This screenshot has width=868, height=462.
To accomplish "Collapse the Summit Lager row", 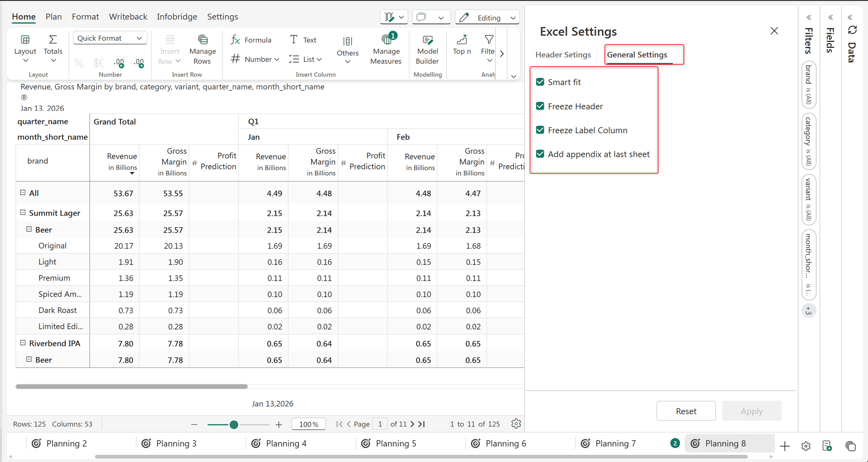I will [23, 212].
